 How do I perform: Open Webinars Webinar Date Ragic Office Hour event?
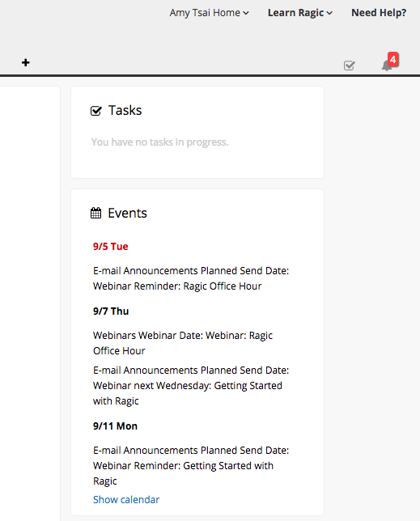183,343
